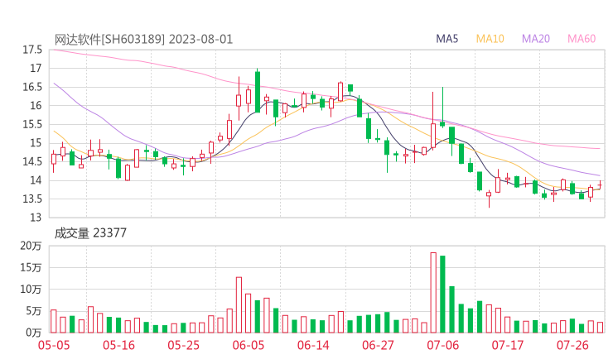Click the 15.5 price axis label
Screen dimensions: 613x364
32,125
